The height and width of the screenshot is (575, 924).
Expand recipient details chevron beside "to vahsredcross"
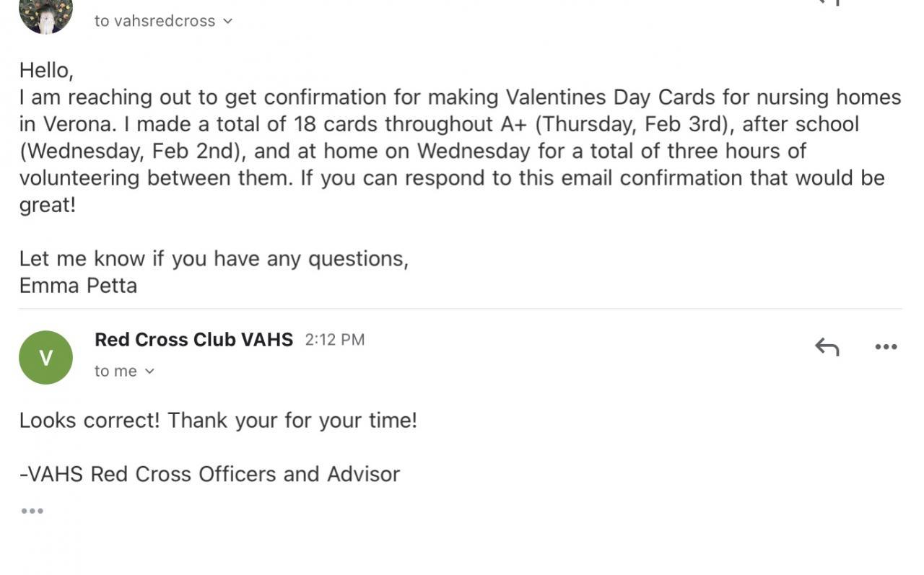pos(228,21)
